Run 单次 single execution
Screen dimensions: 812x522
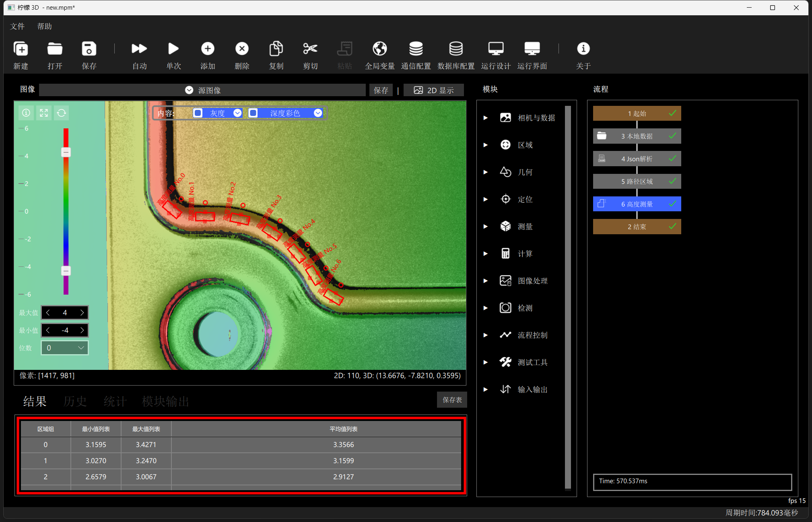(173, 49)
